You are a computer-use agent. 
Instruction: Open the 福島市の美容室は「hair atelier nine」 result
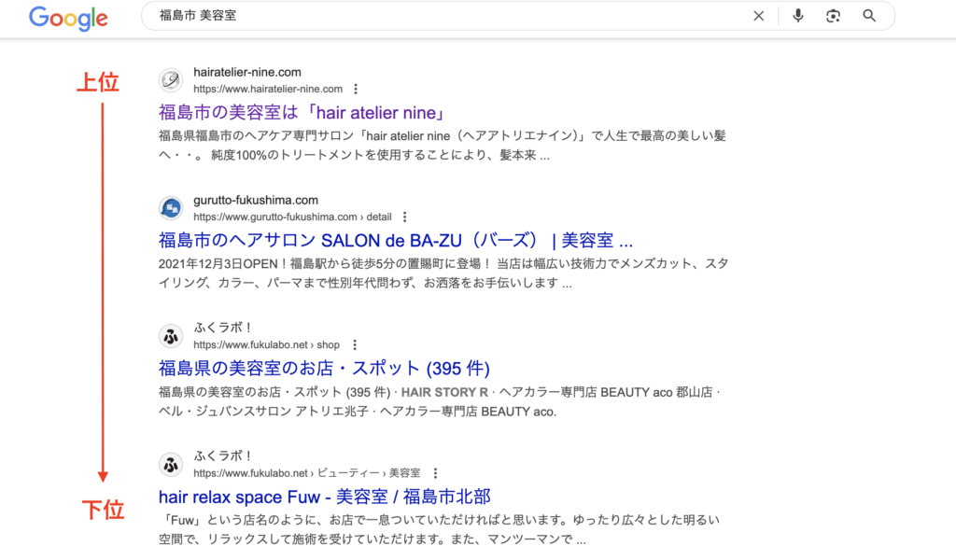tap(303, 113)
